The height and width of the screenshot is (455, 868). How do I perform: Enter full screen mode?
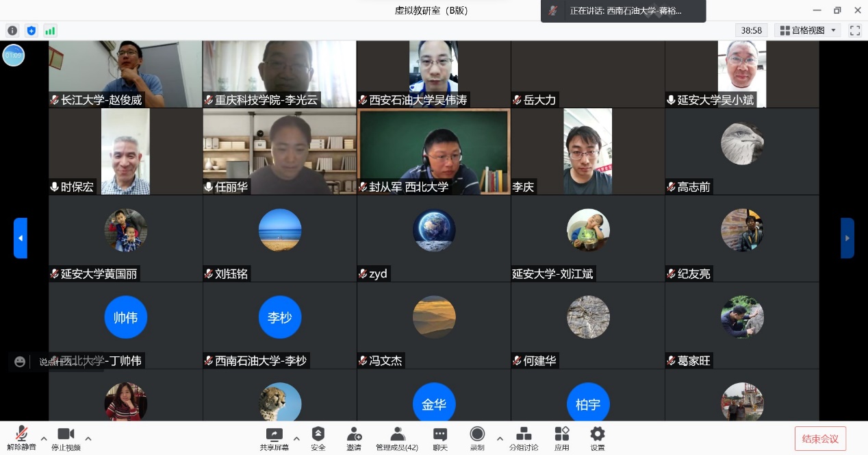click(855, 30)
